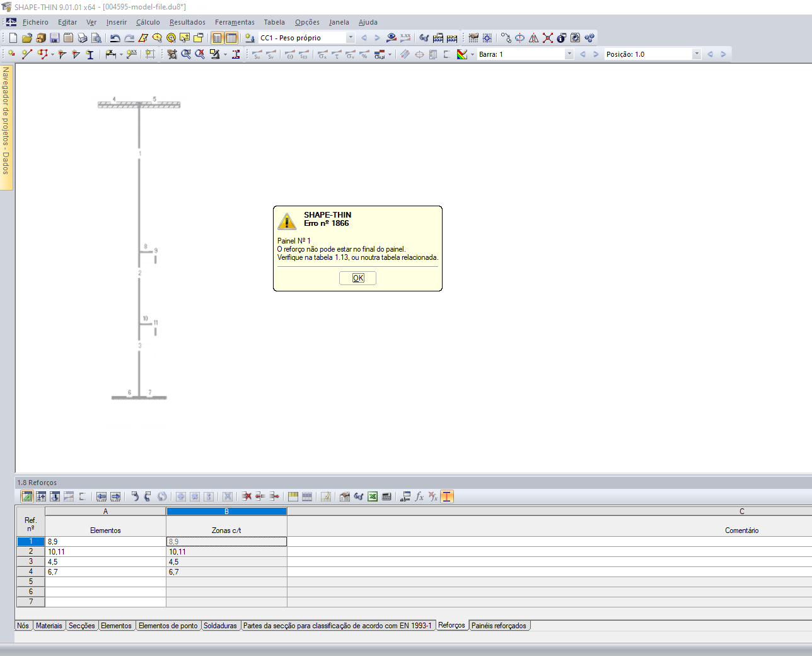Open the formula fx editor icon
Viewport: 812px width, 656px height.
[419, 496]
